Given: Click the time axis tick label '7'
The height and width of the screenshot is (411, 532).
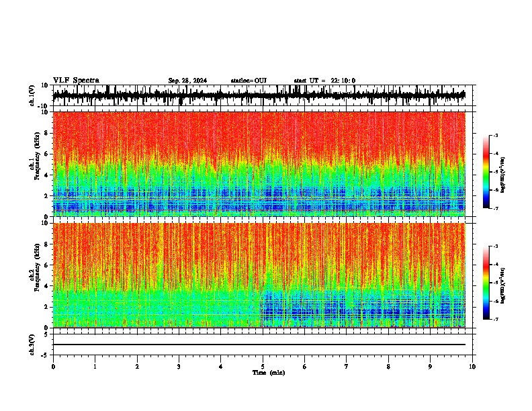Looking at the screenshot, I should pyautogui.click(x=347, y=367).
